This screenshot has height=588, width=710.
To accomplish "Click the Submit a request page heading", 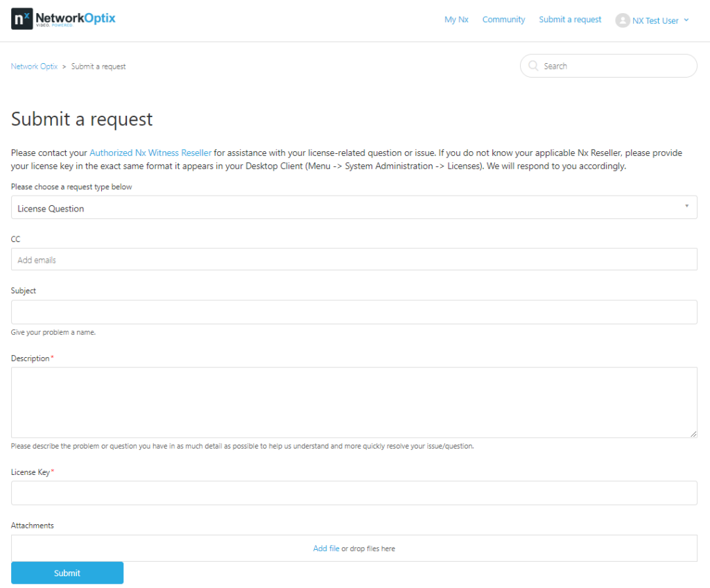I will (82, 119).
